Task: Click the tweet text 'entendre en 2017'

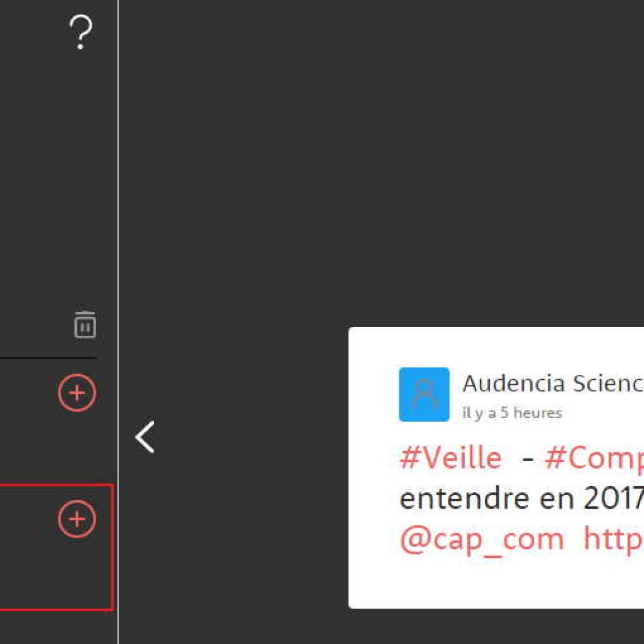Action: (x=521, y=499)
